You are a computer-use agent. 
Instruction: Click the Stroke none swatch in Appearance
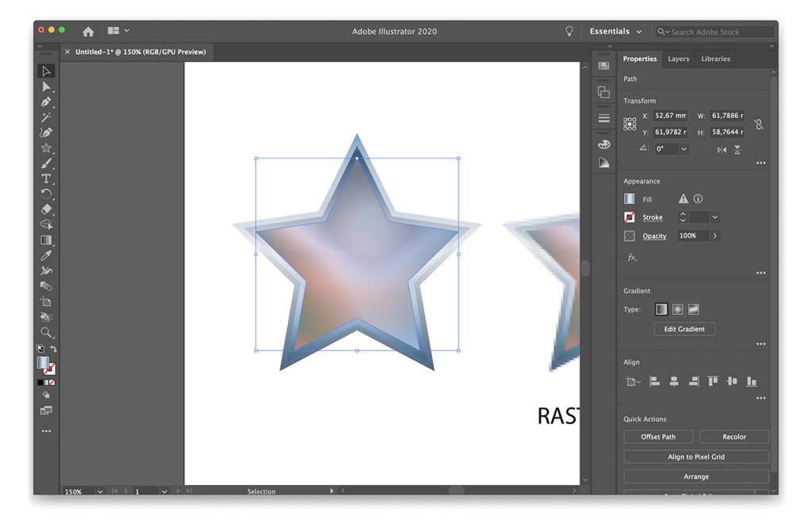[629, 217]
